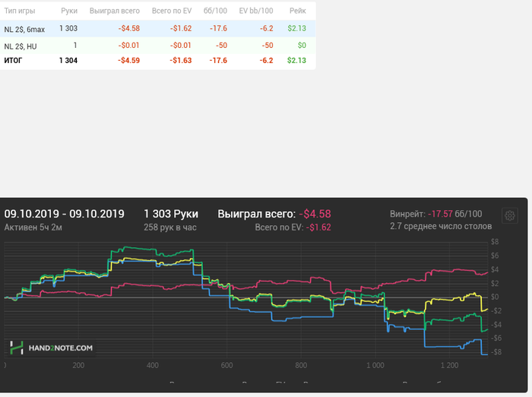Image resolution: width=532 pixels, height=397 pixels.
Task: Click the ИТОГ totals row
Action: [14, 60]
